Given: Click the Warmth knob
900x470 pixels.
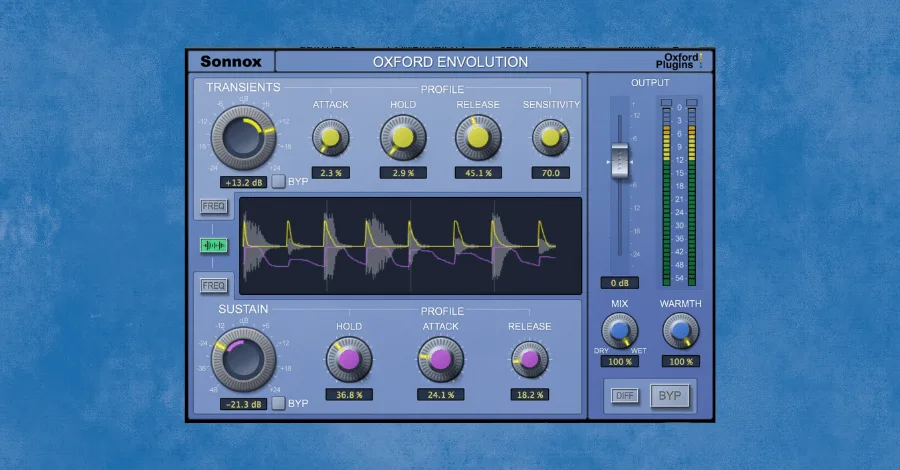Looking at the screenshot, I should point(681,331).
